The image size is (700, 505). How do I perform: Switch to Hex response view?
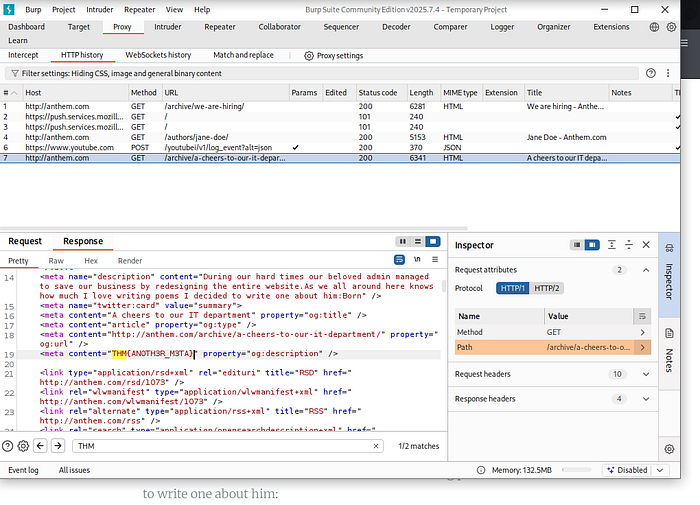pos(91,261)
